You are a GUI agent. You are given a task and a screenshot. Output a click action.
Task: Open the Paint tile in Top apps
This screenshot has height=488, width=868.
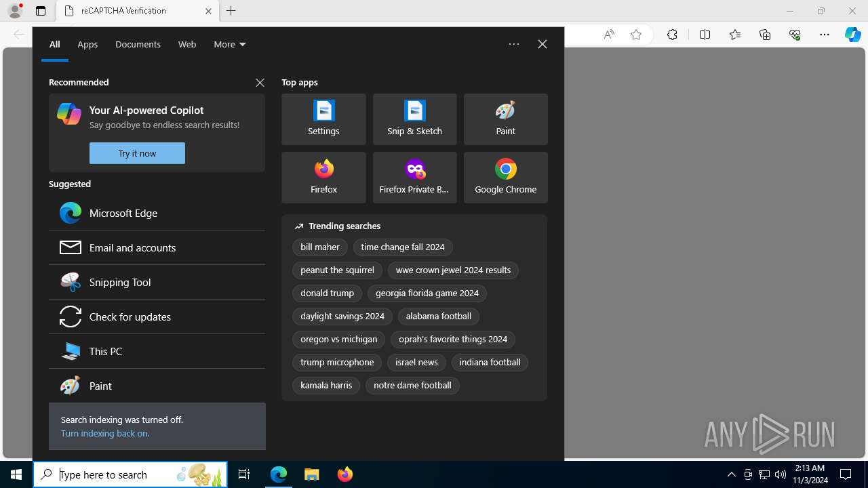[505, 119]
